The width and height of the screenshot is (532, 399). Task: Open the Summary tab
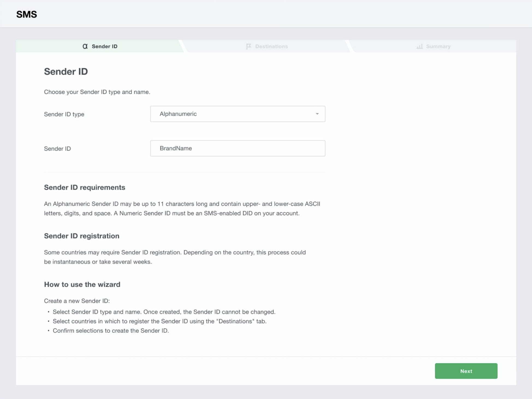(x=438, y=46)
